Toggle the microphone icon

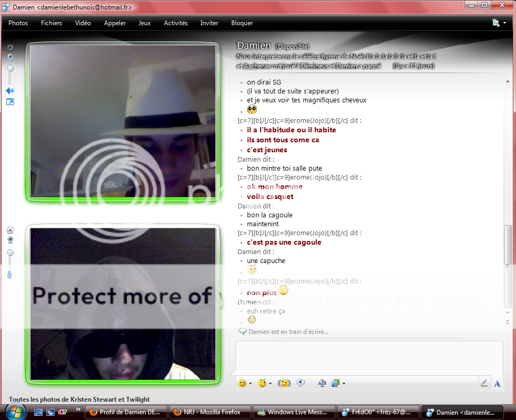click(9, 274)
